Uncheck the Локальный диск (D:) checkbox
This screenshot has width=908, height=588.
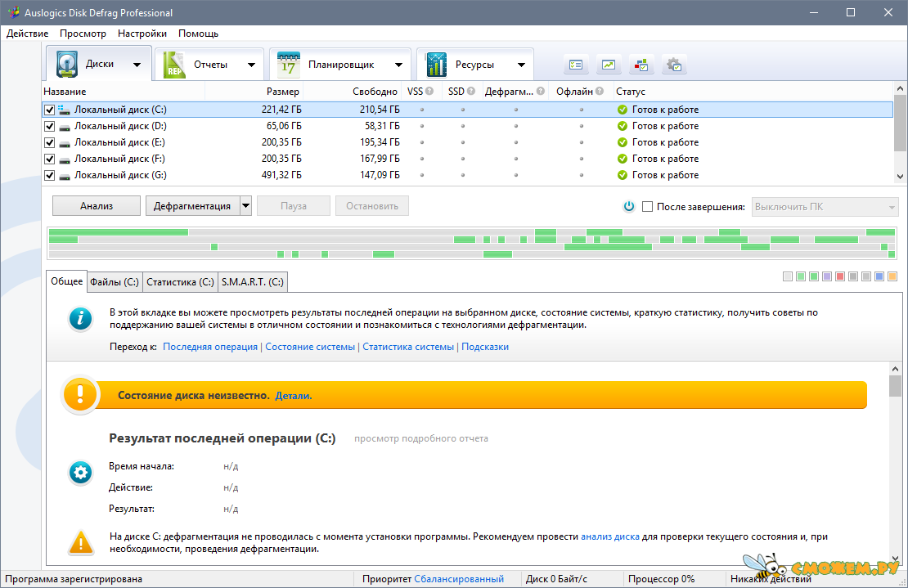tap(50, 126)
